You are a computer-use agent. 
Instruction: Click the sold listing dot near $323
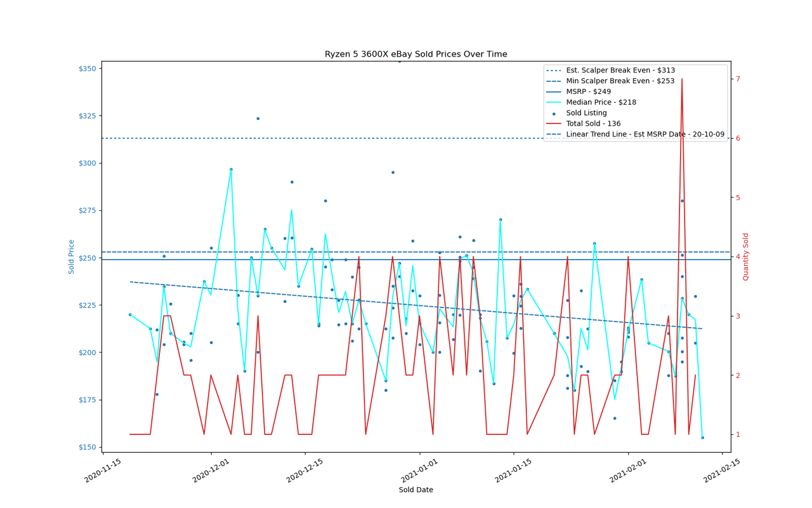258,118
